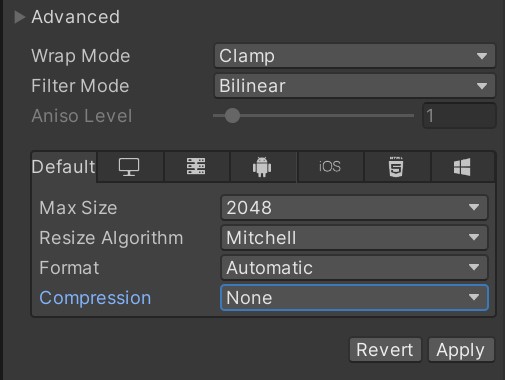Image resolution: width=505 pixels, height=380 pixels.
Task: Click the Advanced section label
Action: click(76, 17)
